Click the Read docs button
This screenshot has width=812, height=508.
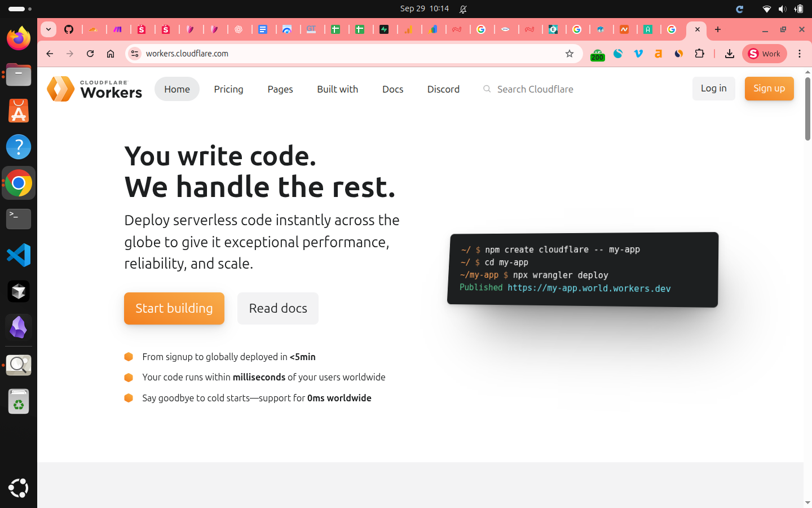tap(277, 308)
